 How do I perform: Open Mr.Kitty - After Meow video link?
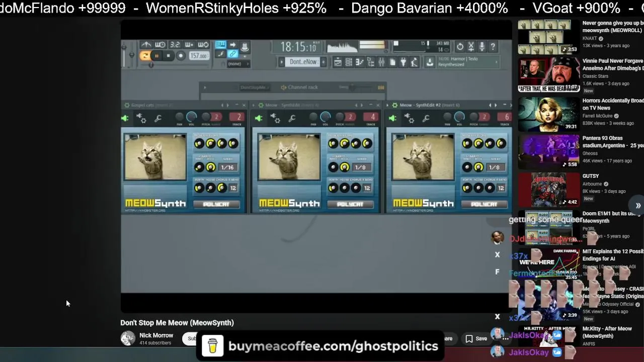point(607,332)
